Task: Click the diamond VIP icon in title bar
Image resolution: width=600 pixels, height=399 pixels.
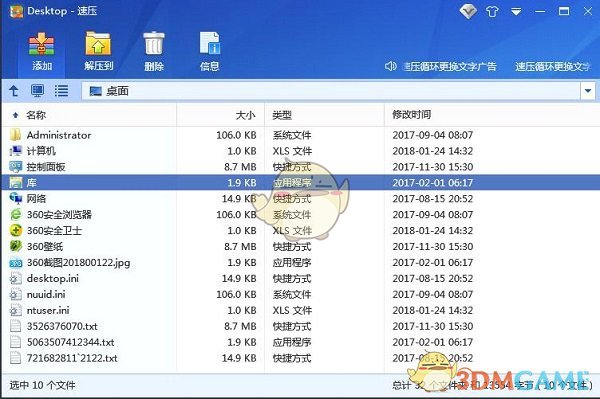Action: click(x=468, y=11)
